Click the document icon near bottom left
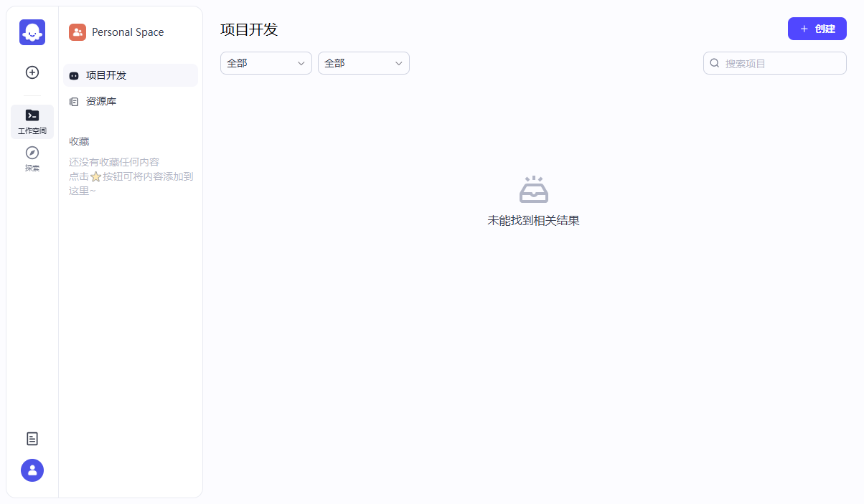This screenshot has width=864, height=504. point(32,438)
